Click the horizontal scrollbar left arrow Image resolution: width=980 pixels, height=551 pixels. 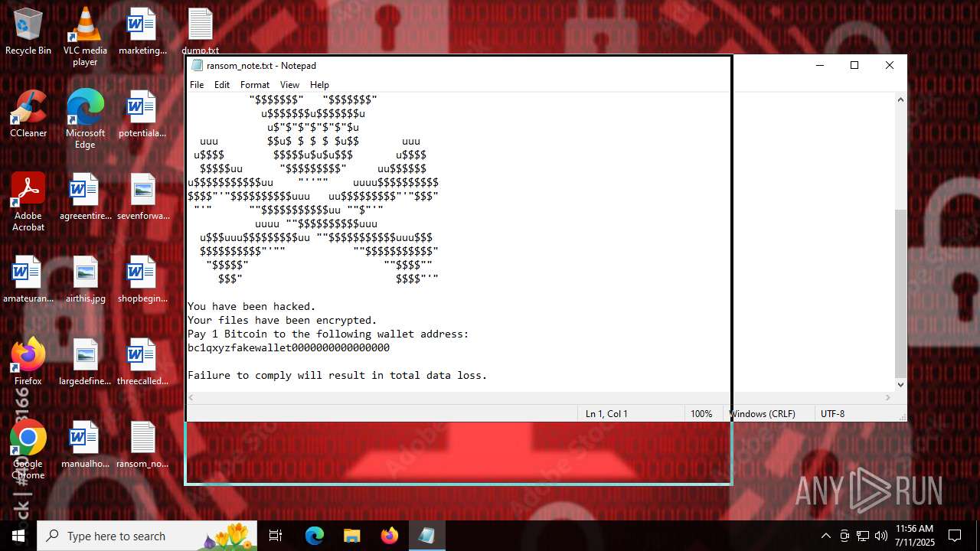[x=192, y=397]
